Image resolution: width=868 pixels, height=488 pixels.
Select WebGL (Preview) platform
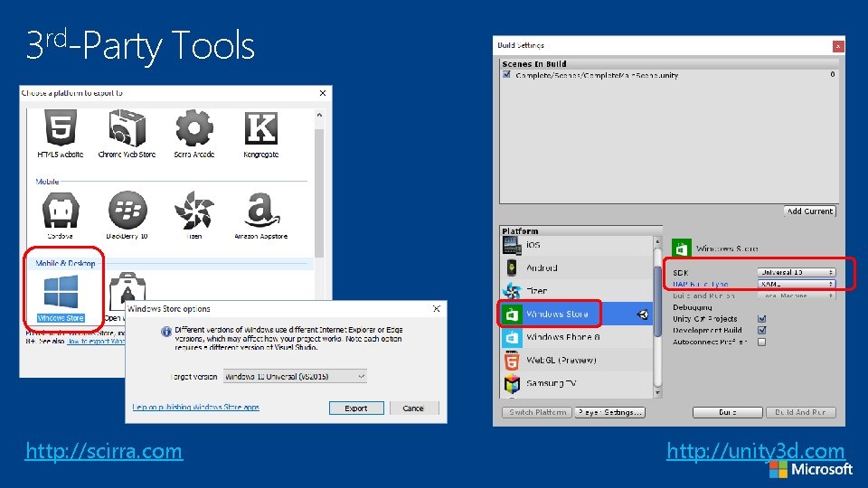(577, 361)
